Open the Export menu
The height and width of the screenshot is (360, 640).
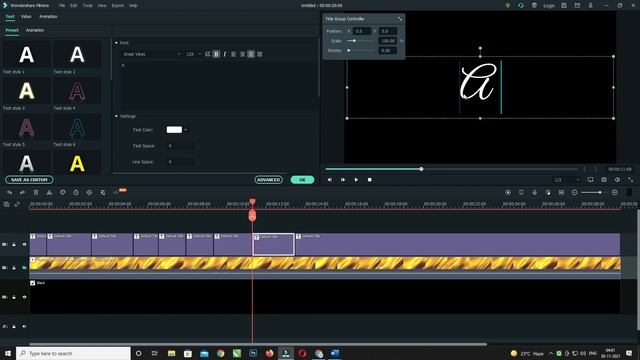(x=118, y=6)
